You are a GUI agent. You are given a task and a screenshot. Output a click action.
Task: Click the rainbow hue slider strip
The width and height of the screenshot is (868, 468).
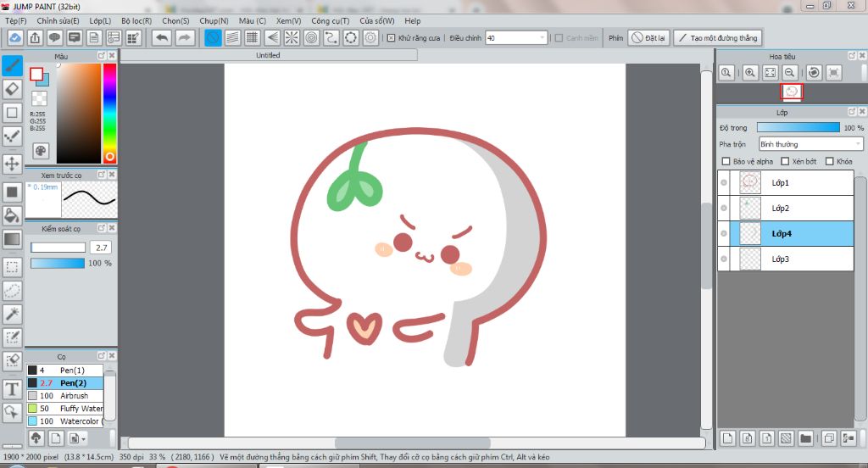[109, 113]
